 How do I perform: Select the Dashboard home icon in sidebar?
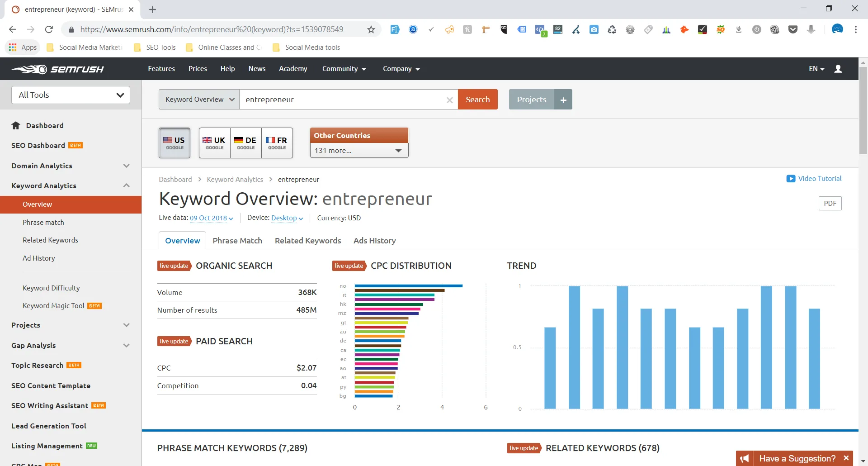[17, 125]
